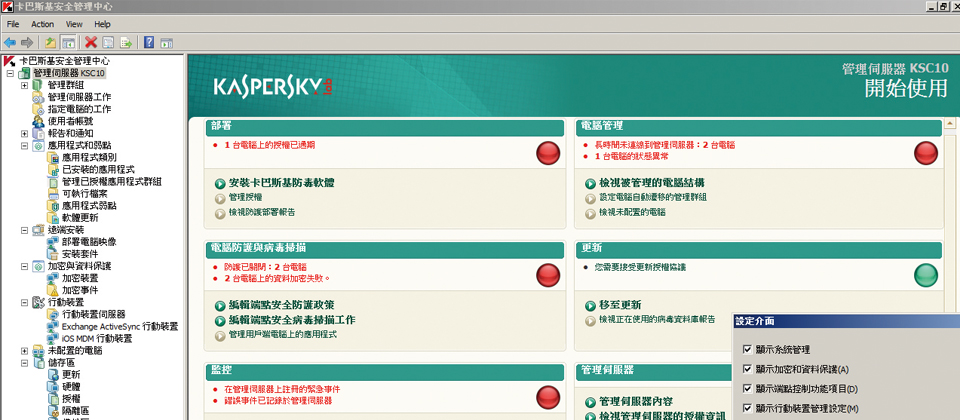Collapse the 儲存區 node
Screen dimensions: 960x420
tap(24, 362)
